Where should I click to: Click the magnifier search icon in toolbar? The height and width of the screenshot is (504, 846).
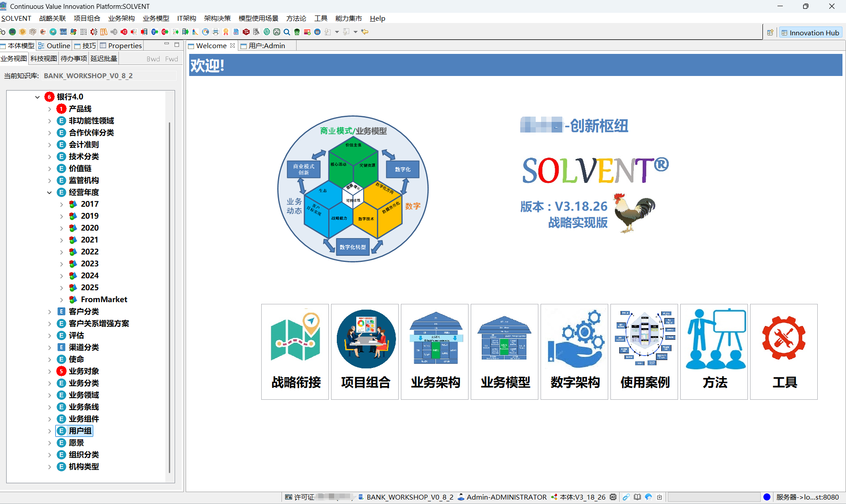287,32
